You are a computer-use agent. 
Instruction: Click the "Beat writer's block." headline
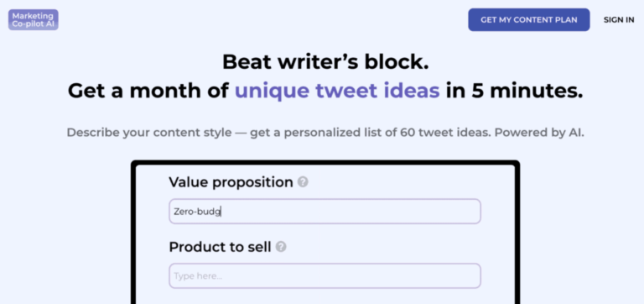coord(325,62)
